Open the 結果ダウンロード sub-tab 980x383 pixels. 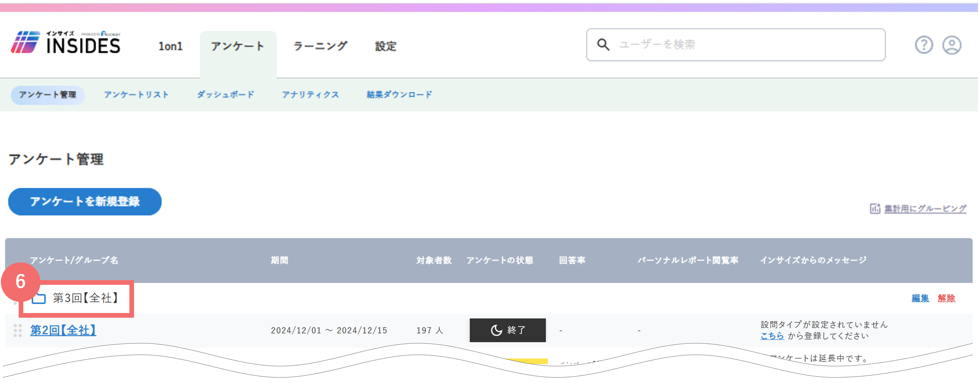[399, 95]
